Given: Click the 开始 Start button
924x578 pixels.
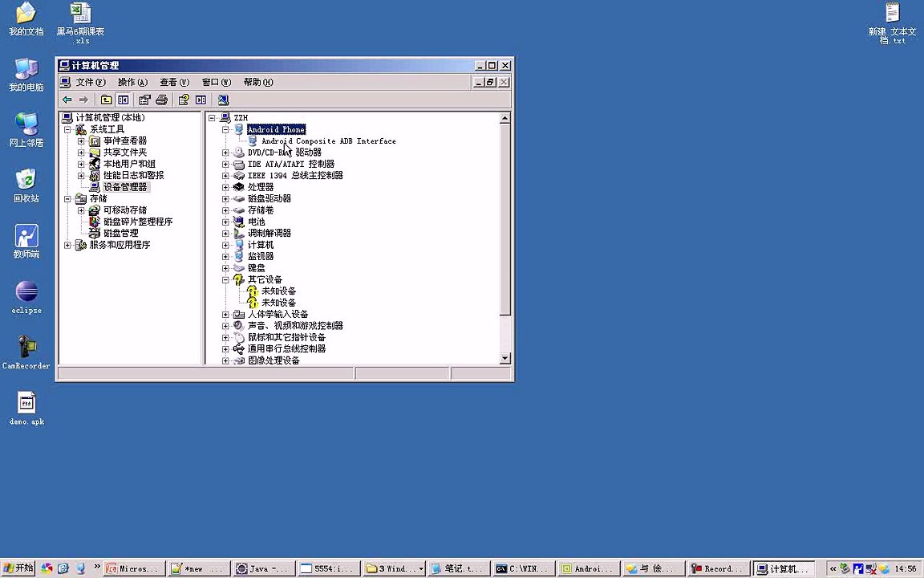Looking at the screenshot, I should pos(18,568).
